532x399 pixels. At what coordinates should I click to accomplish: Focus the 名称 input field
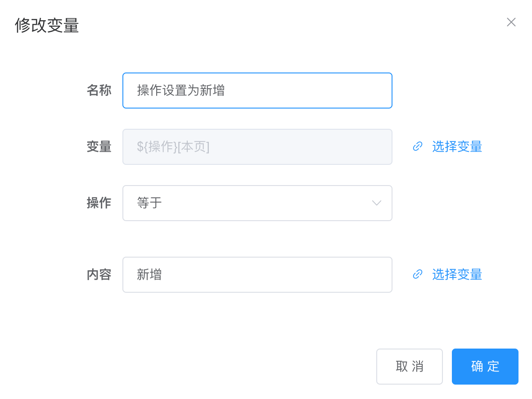257,91
